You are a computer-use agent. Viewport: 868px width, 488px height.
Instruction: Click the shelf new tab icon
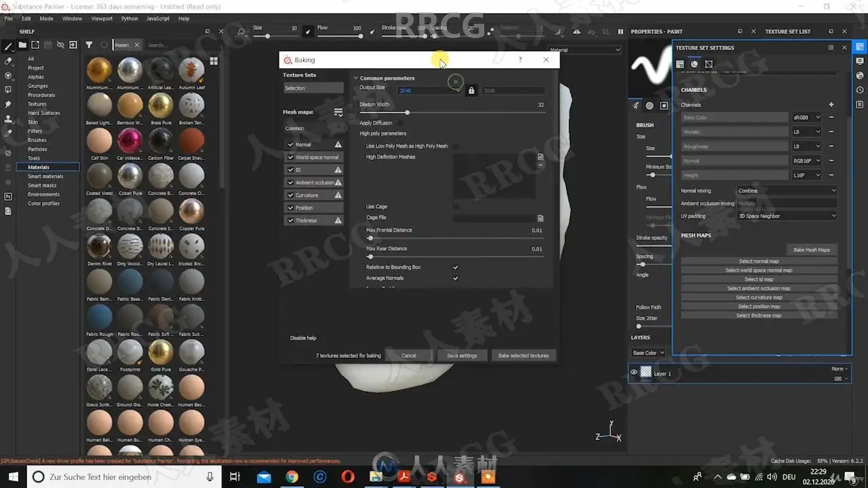[35, 45]
